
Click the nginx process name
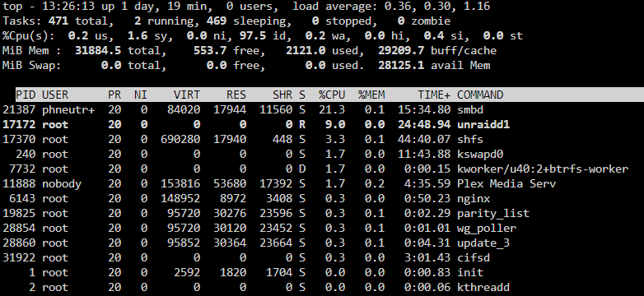tap(474, 198)
